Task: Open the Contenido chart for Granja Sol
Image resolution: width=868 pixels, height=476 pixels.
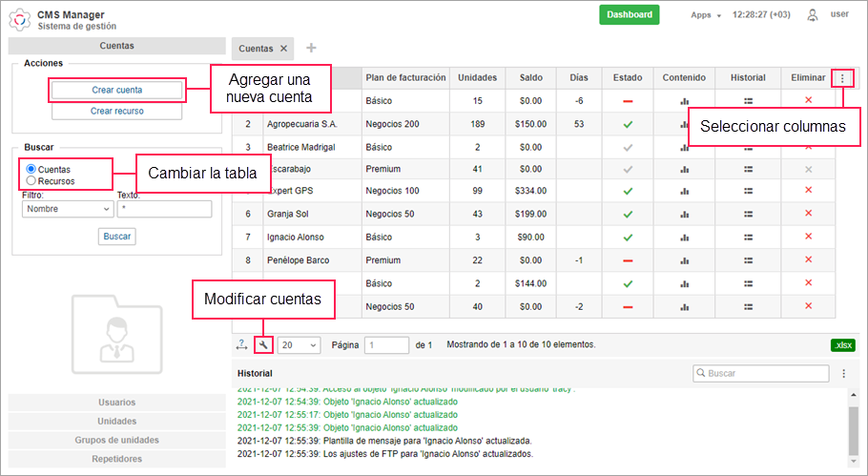Action: [684, 215]
